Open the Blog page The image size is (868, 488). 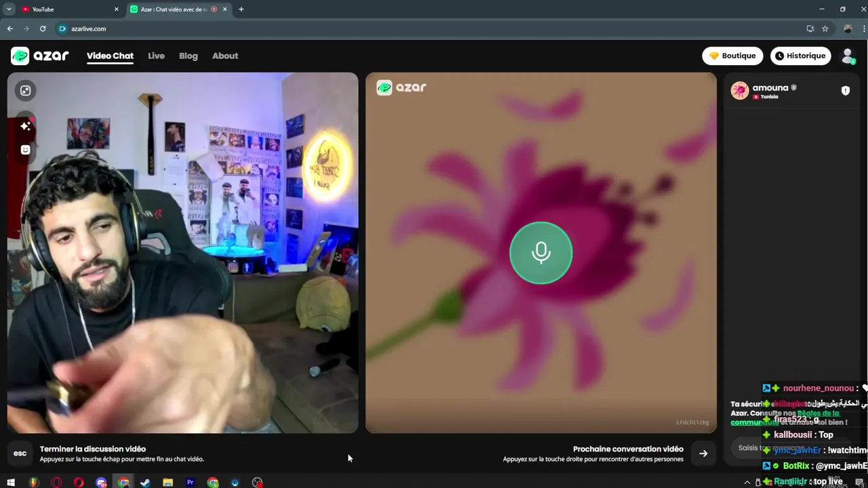point(189,56)
